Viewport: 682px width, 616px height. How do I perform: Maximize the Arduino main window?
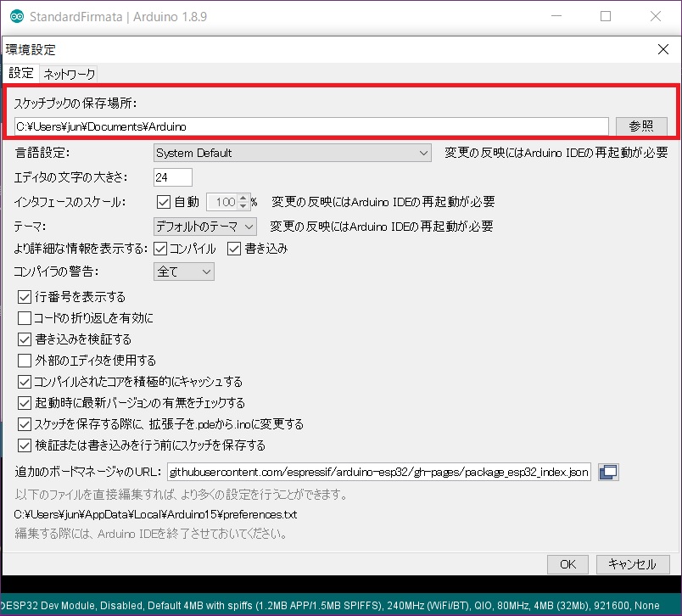pyautogui.click(x=606, y=16)
